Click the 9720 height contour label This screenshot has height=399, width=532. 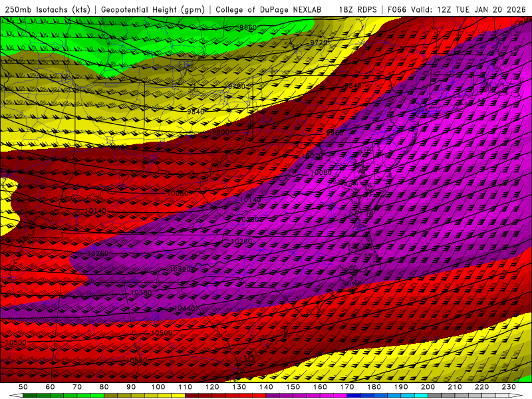click(x=319, y=42)
